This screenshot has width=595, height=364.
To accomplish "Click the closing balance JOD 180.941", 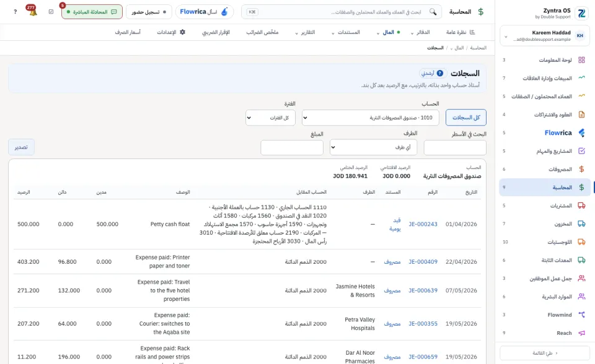I will click(x=350, y=176).
